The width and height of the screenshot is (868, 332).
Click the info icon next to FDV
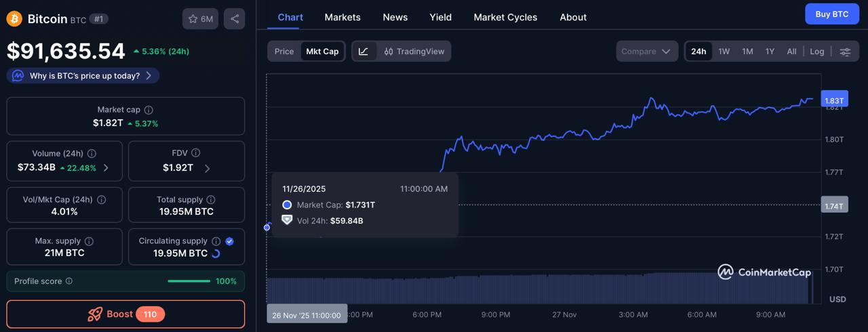pyautogui.click(x=195, y=153)
